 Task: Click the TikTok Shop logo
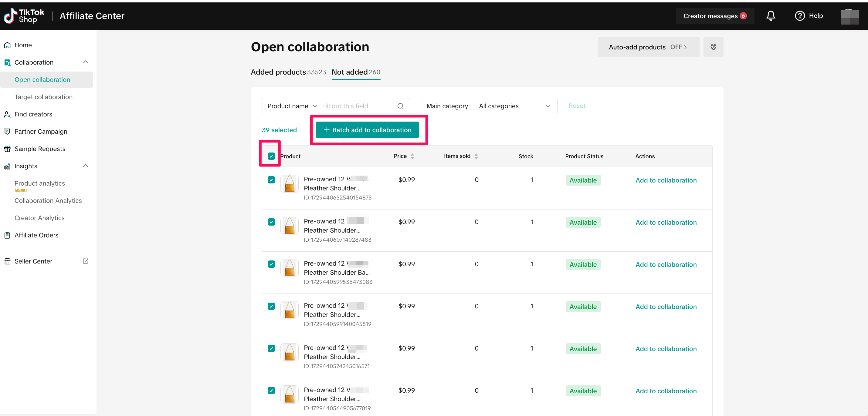(24, 16)
